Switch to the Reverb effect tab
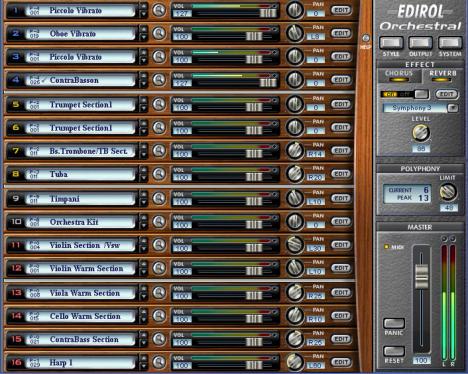Image resolution: width=468 pixels, height=374 pixels. tap(442, 76)
